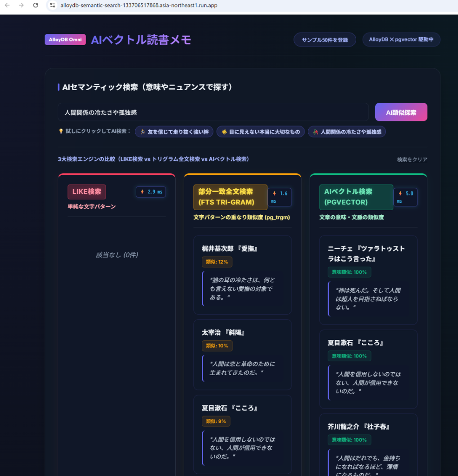Click the 類似: 12% badge

tap(217, 262)
